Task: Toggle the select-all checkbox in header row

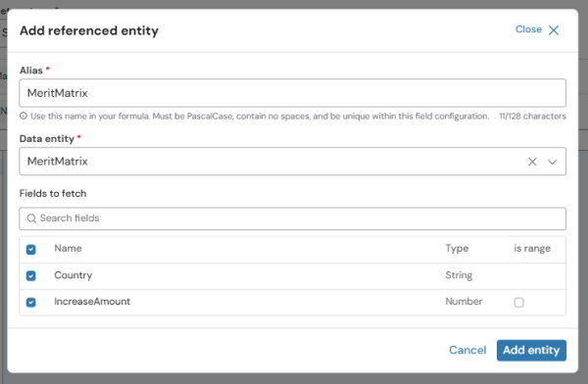Action: tap(31, 250)
